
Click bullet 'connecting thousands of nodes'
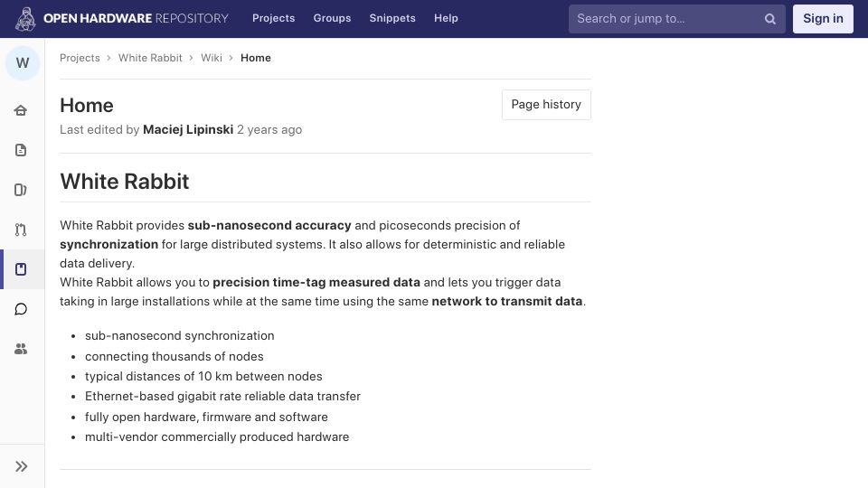coord(175,356)
